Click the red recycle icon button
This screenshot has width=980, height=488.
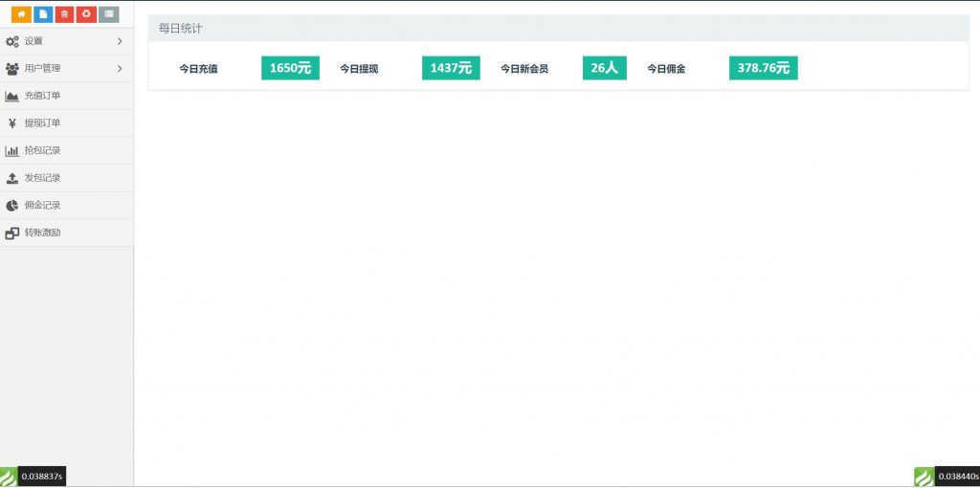pyautogui.click(x=86, y=14)
